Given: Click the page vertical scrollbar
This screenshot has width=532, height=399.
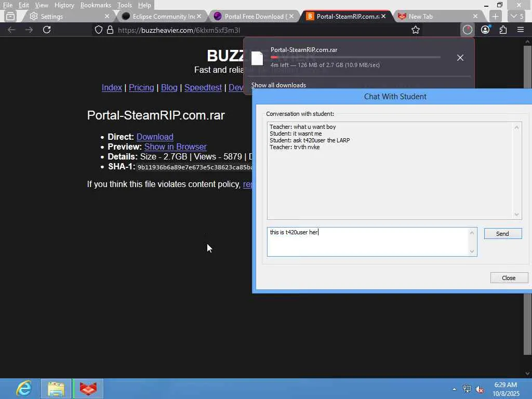Looking at the screenshot, I should [527, 200].
